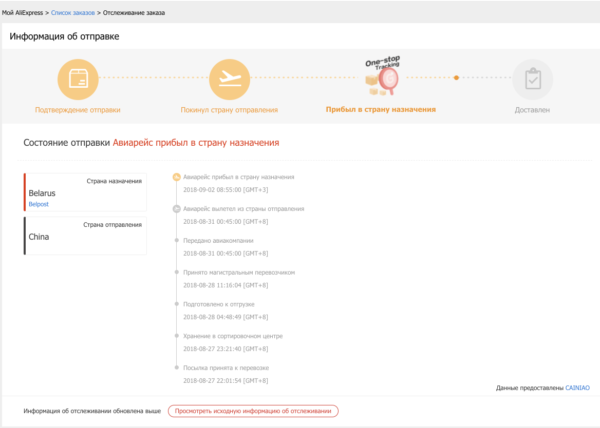Click timestamp 2018-08-28 11:16:04
600x428 pixels.
[225, 285]
